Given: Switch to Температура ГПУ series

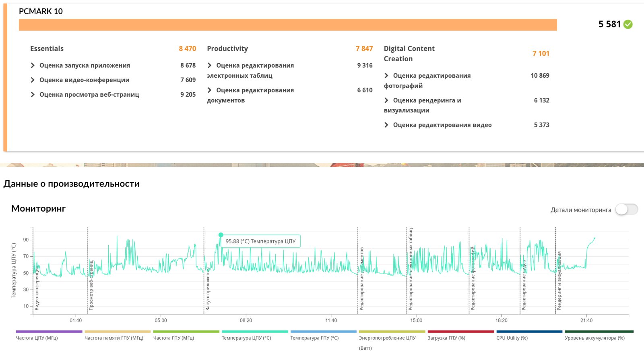Looking at the screenshot, I should (x=314, y=338).
